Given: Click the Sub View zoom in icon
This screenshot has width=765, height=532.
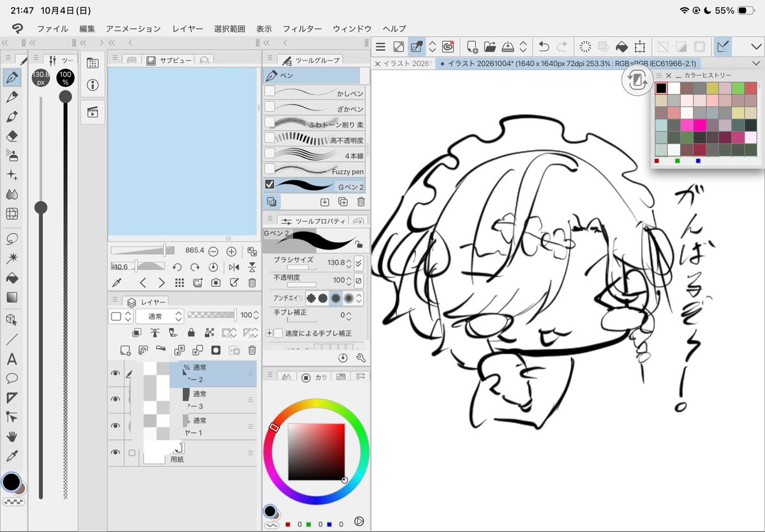Looking at the screenshot, I should tap(231, 251).
